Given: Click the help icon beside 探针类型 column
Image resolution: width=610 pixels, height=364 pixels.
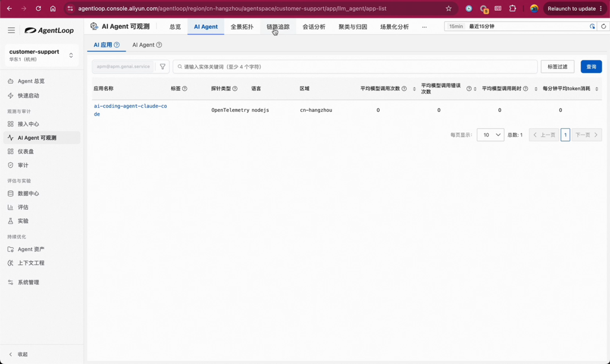Looking at the screenshot, I should tap(234, 89).
